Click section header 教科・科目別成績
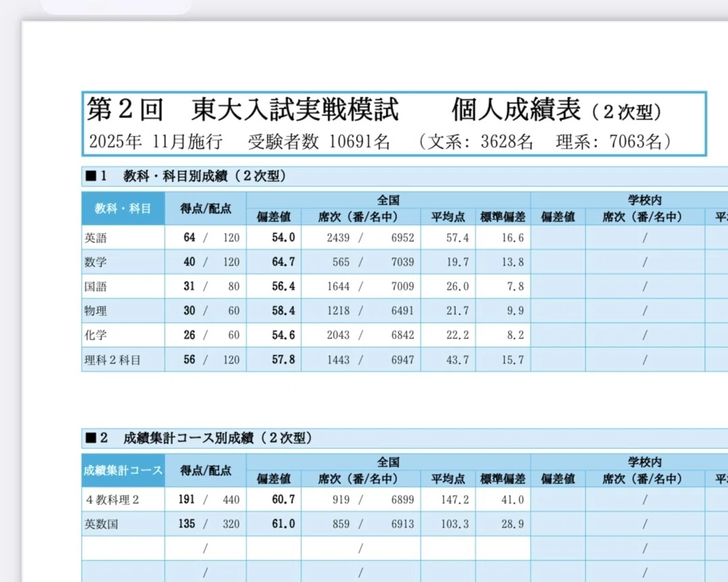Viewport: 728px width, 582px height. pyautogui.click(x=204, y=176)
